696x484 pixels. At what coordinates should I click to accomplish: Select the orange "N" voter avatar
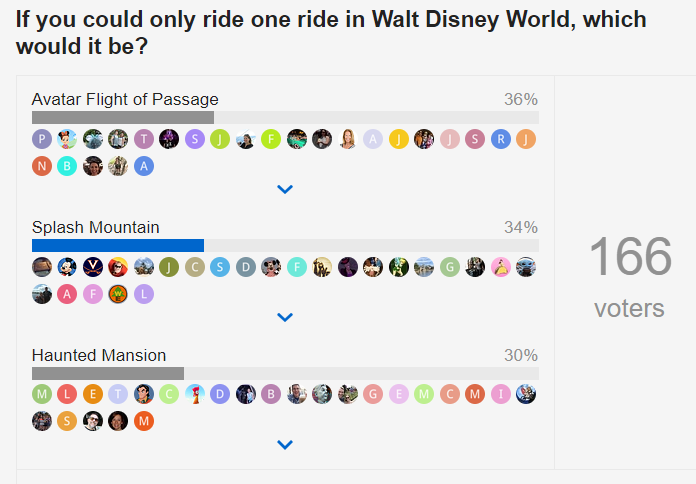click(42, 166)
